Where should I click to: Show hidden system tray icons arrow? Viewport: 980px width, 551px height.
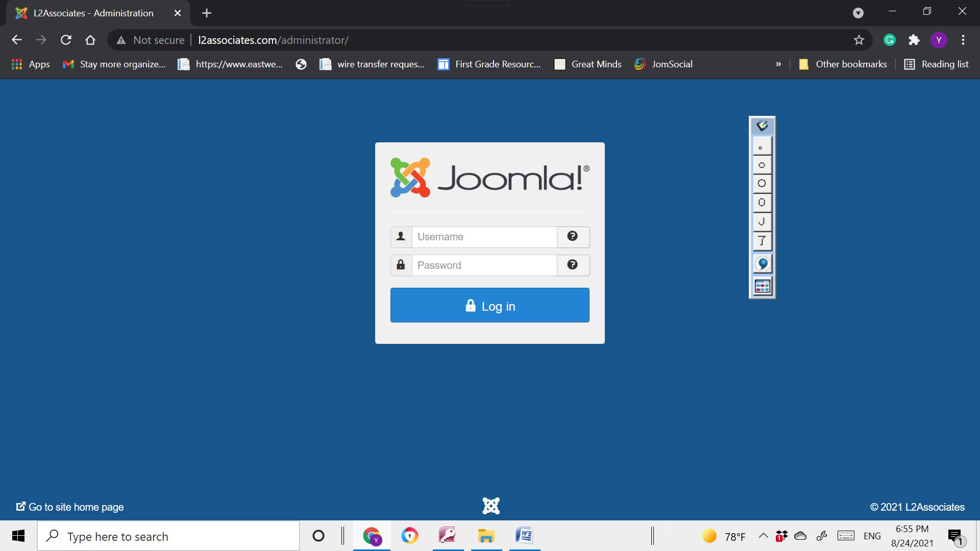(x=763, y=536)
